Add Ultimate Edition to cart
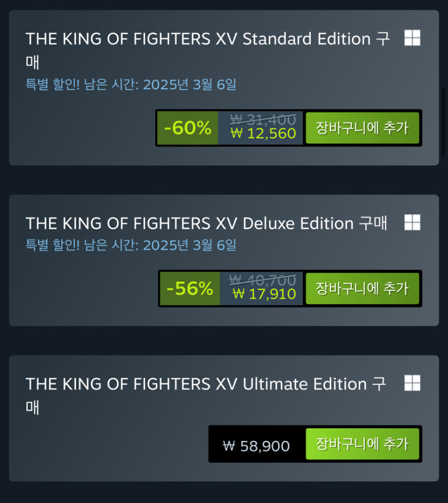 tap(362, 444)
